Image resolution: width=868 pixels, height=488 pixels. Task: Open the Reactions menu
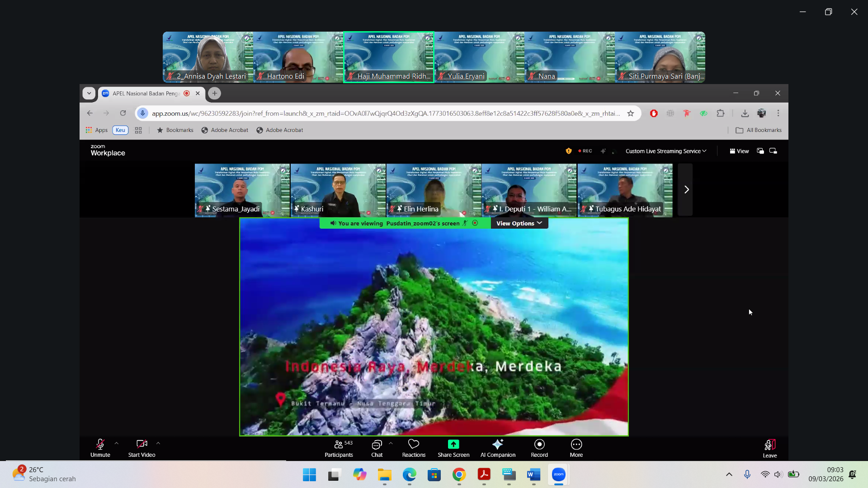point(413,445)
